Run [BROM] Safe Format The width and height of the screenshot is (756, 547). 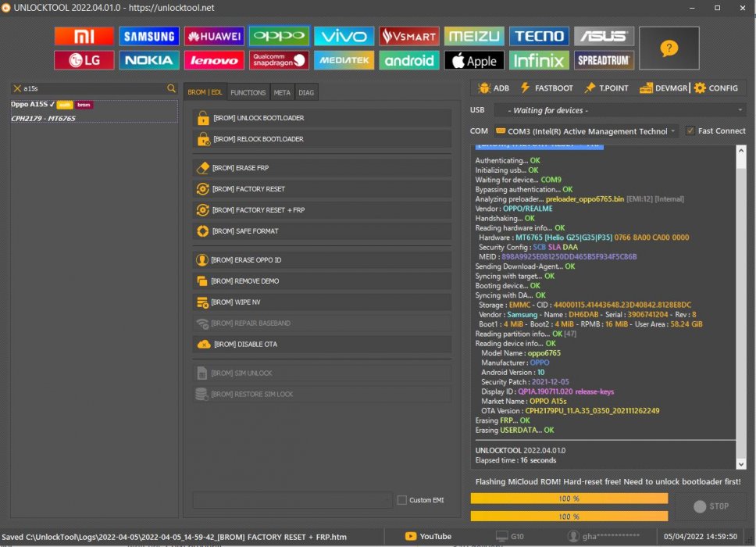click(x=322, y=231)
